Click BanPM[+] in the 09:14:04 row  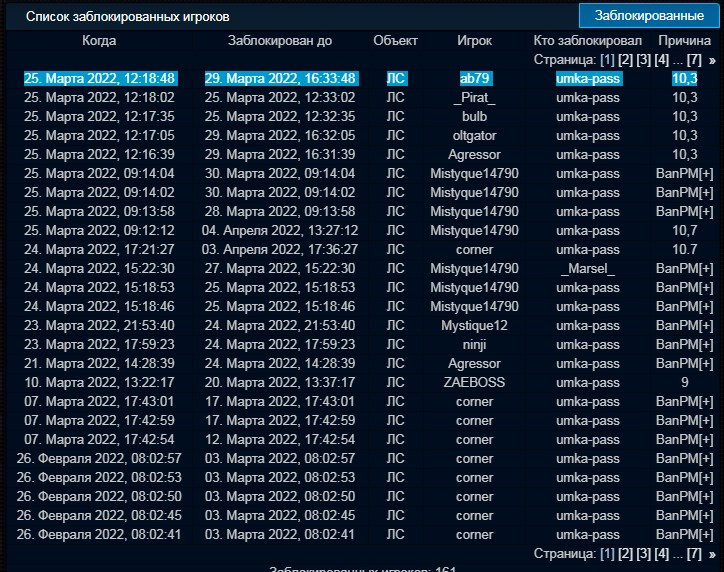coord(685,174)
